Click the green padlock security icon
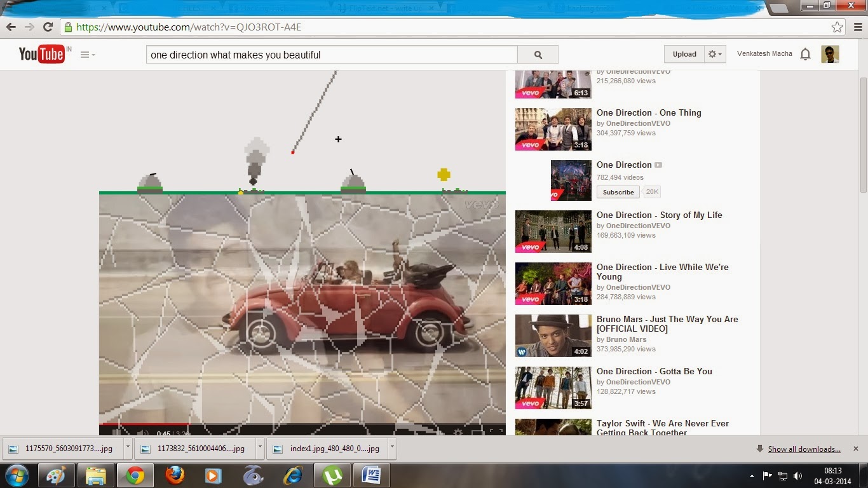868x488 pixels. click(x=68, y=27)
